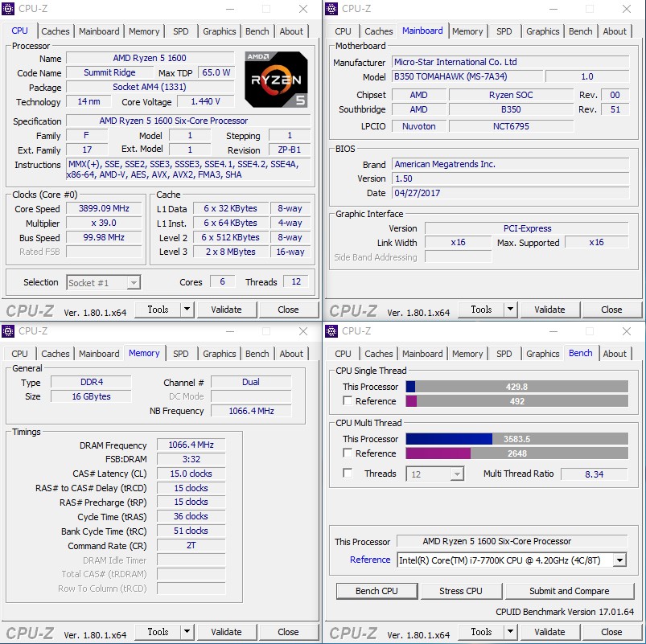Viewport: 646px width, 644px height.
Task: Select the Graphics tab in the Mainboard window
Action: coord(542,31)
